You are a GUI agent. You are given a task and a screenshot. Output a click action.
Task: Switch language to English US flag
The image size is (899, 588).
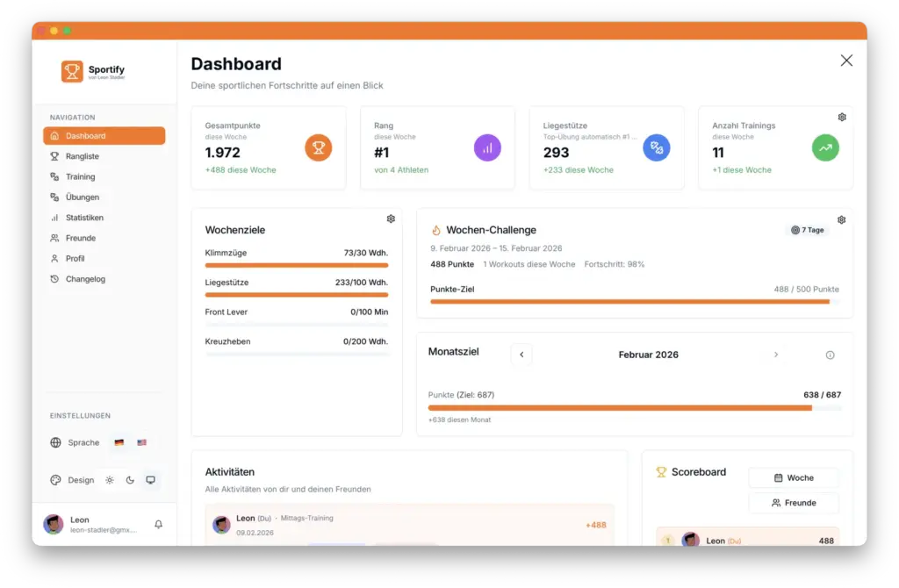[x=141, y=442]
